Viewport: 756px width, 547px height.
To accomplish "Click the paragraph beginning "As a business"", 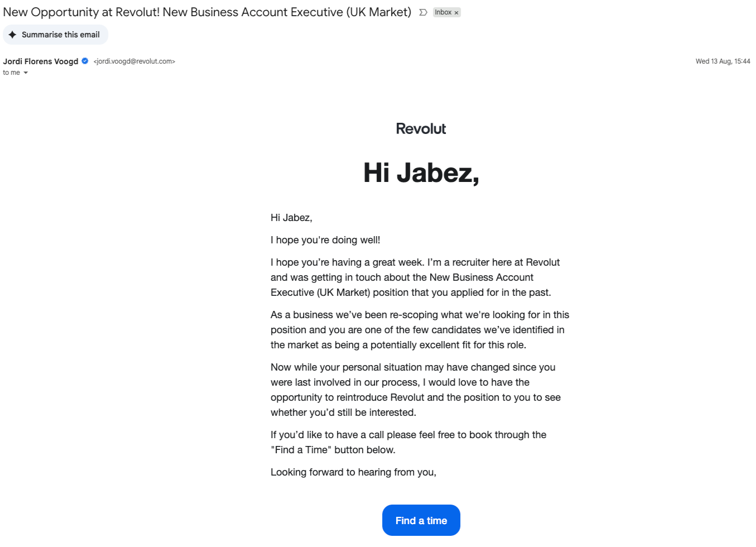I will click(420, 330).
